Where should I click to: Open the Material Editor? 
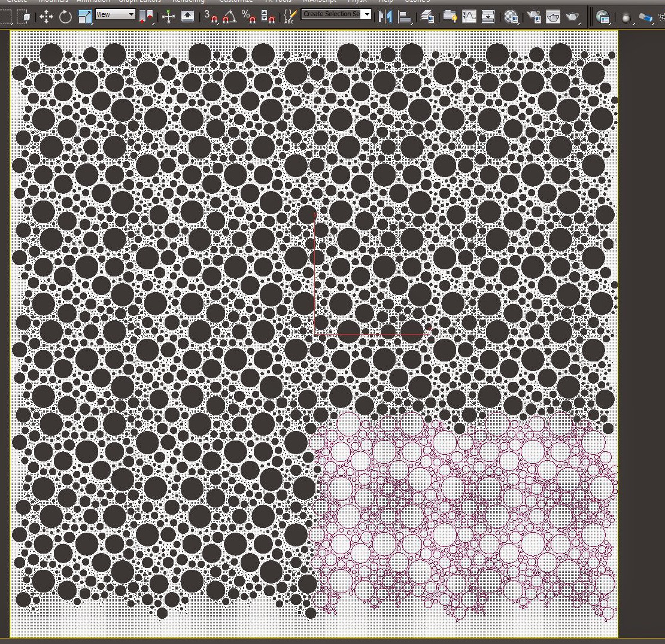[512, 17]
